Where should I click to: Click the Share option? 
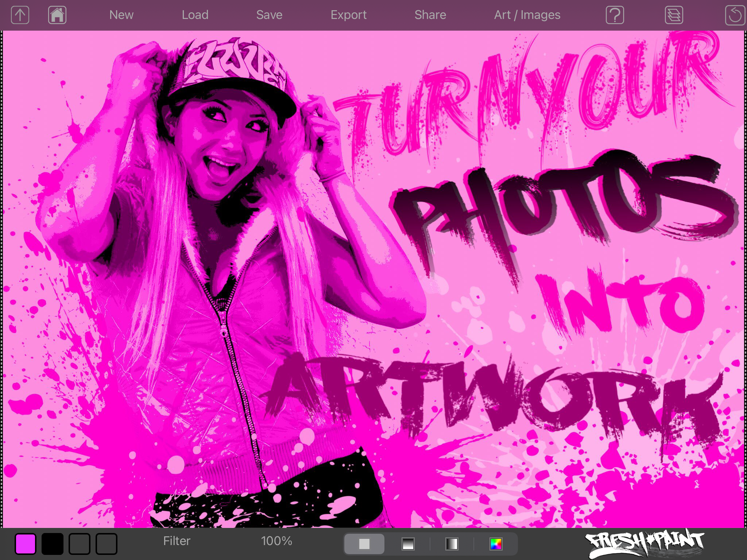coord(430,15)
